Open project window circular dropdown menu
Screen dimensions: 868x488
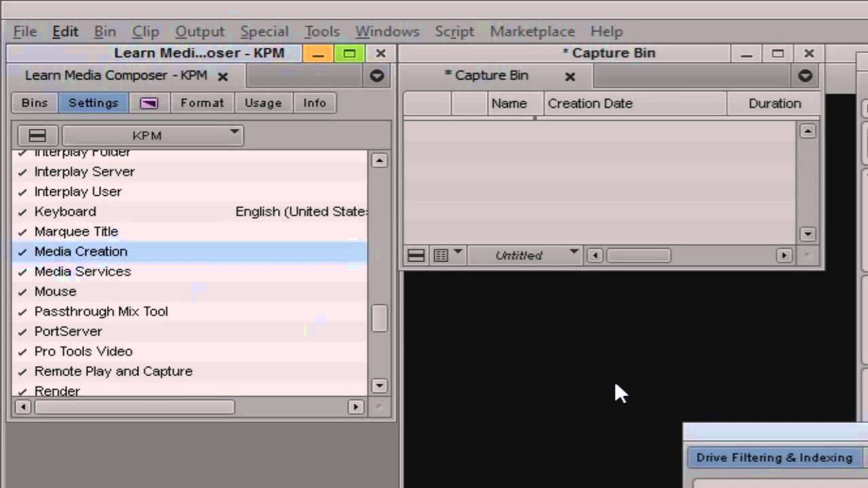tap(377, 76)
